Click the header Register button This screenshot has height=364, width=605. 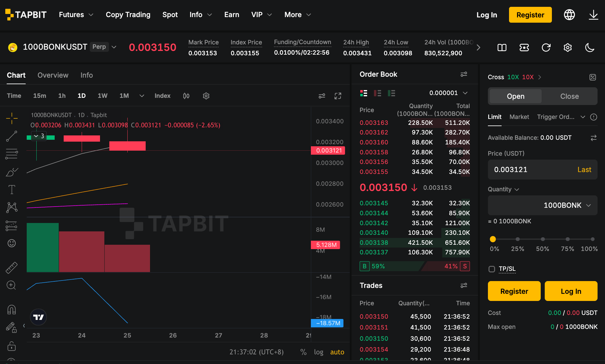pyautogui.click(x=530, y=15)
